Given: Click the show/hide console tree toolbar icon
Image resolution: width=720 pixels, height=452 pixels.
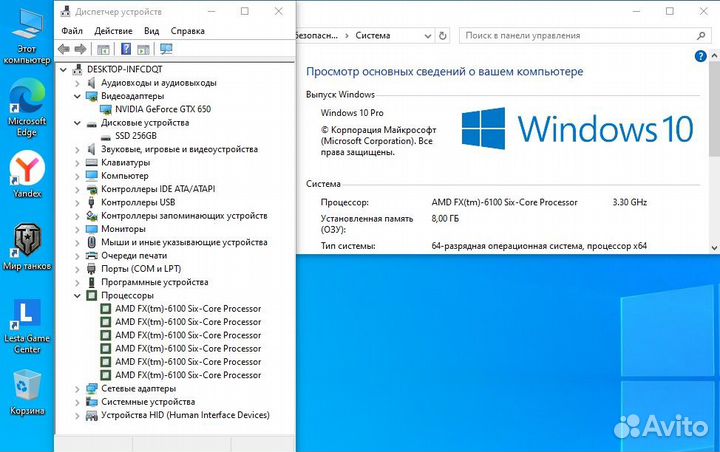Looking at the screenshot, I should coord(103,49).
